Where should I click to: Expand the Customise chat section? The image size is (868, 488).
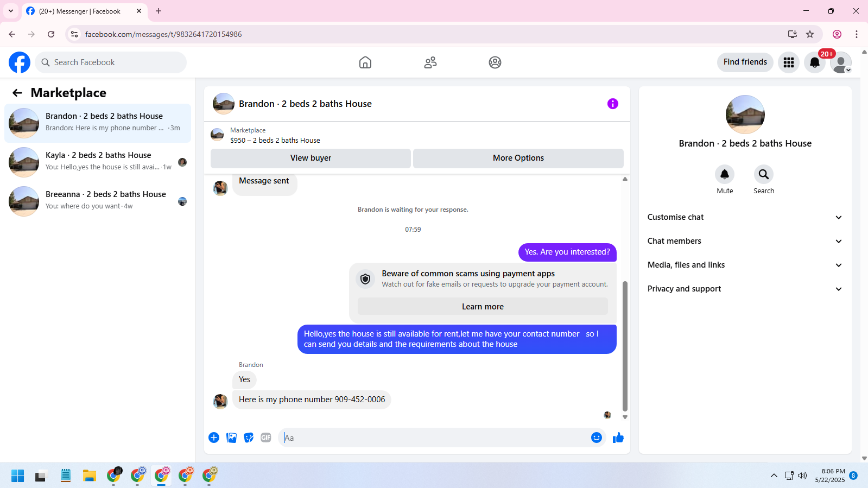coord(745,217)
